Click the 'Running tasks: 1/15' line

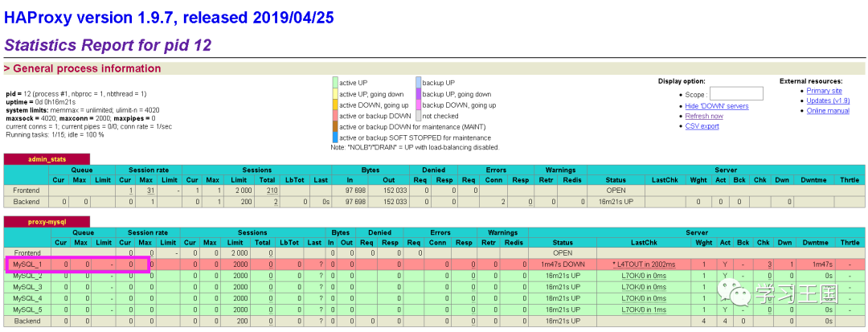[x=53, y=135]
